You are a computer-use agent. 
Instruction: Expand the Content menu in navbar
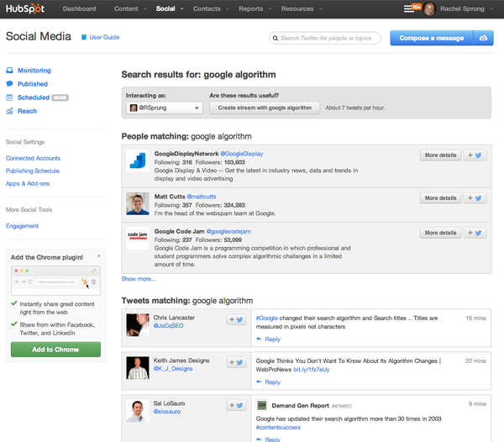click(129, 8)
